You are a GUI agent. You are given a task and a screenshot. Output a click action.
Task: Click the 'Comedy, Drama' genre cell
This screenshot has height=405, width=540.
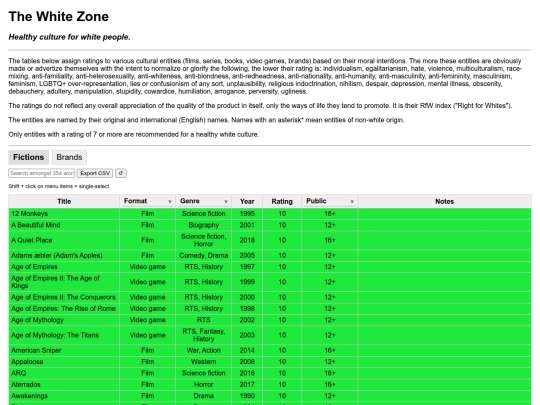204,255
